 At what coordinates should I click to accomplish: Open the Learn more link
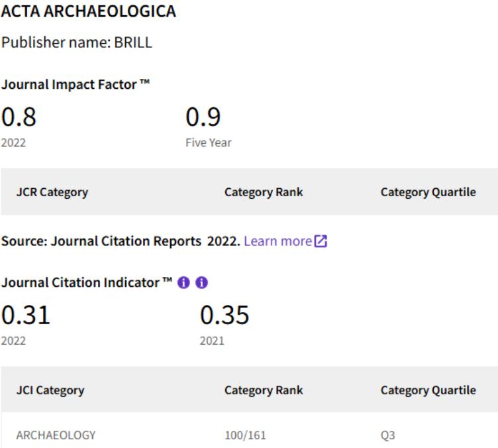(x=277, y=241)
